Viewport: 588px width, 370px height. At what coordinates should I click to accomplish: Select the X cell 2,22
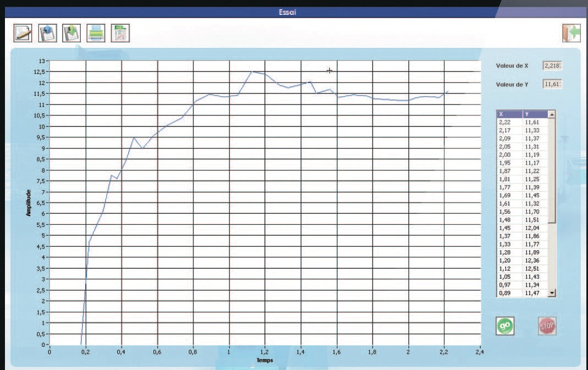coord(509,123)
